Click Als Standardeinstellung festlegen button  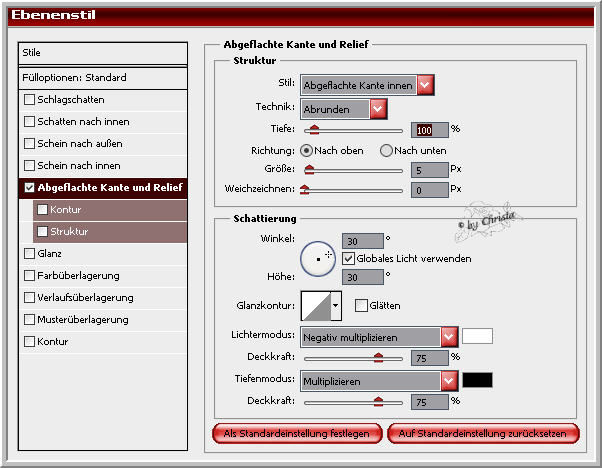click(x=297, y=433)
